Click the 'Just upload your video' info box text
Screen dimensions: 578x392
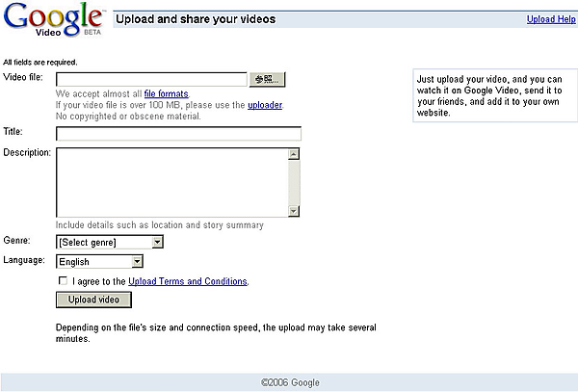pyautogui.click(x=489, y=95)
